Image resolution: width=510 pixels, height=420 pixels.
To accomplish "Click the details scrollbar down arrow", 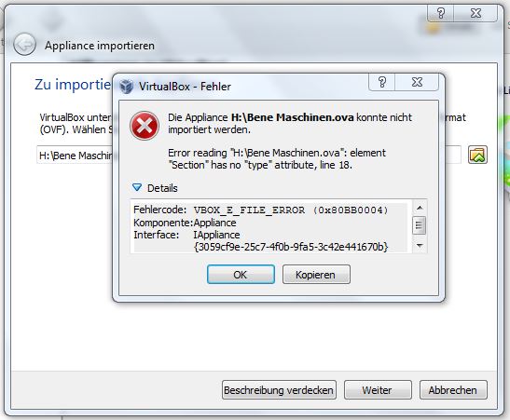I will [x=420, y=246].
